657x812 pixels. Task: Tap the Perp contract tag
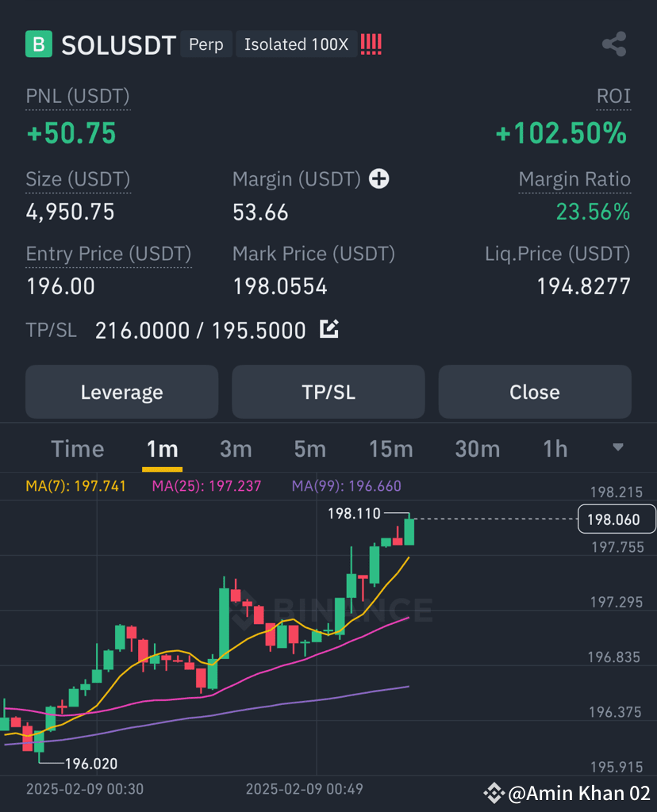(x=206, y=44)
